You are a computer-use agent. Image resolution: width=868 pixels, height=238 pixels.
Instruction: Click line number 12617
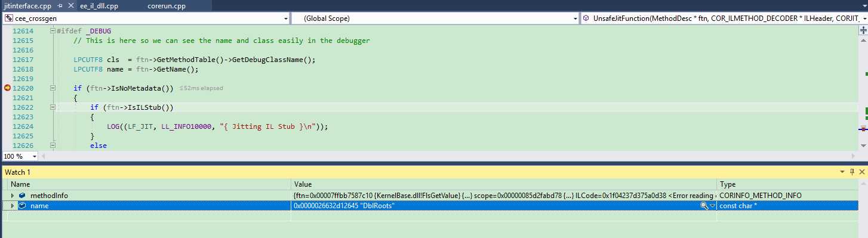point(23,60)
